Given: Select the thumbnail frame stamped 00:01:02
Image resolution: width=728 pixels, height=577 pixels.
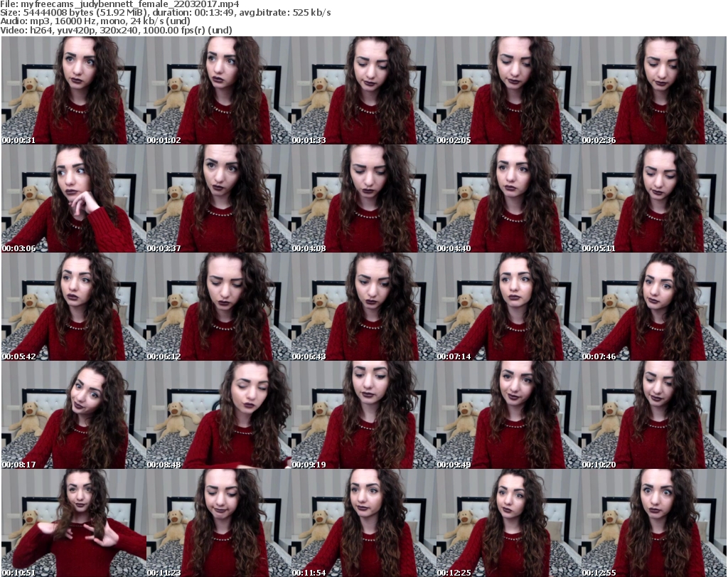Looking at the screenshot, I should click(x=219, y=90).
